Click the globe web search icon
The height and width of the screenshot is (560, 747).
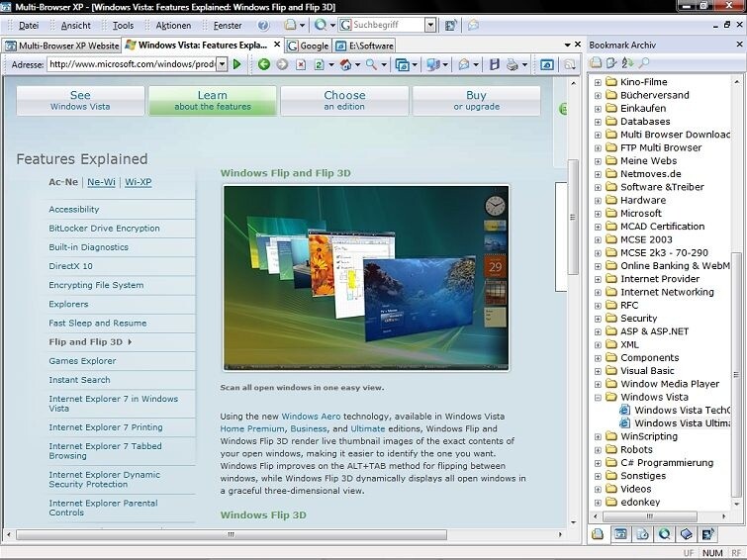click(x=321, y=25)
